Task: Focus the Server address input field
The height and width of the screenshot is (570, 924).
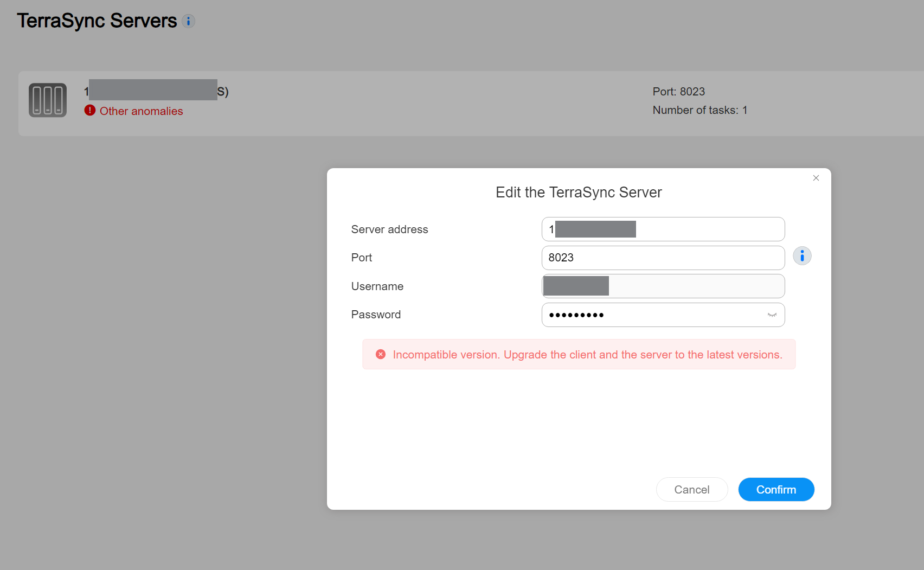Action: pos(663,229)
